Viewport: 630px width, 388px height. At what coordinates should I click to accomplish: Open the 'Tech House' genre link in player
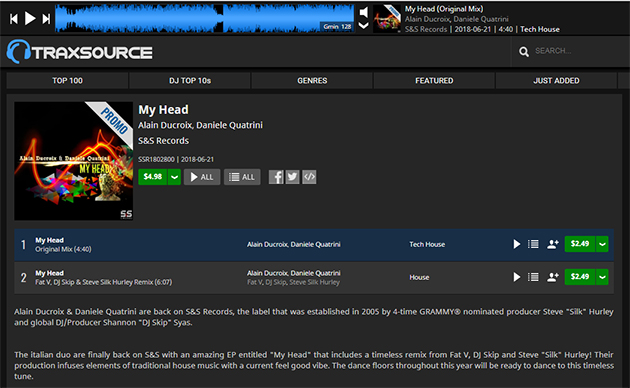pyautogui.click(x=540, y=29)
